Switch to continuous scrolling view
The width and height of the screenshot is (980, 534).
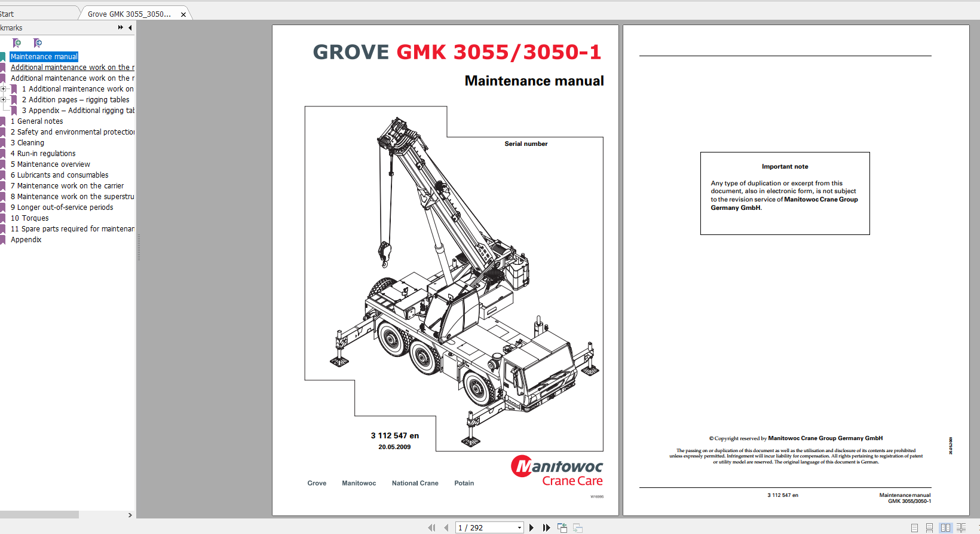pos(929,527)
